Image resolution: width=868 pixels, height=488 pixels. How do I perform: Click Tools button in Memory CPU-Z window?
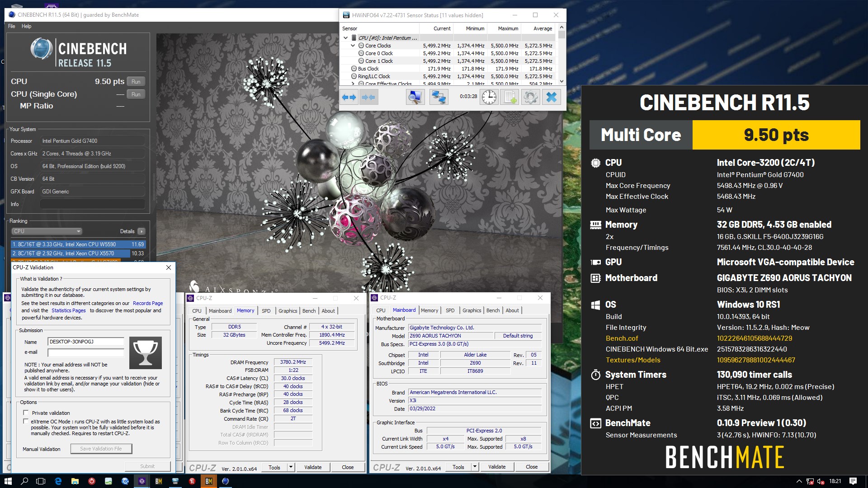tap(274, 467)
